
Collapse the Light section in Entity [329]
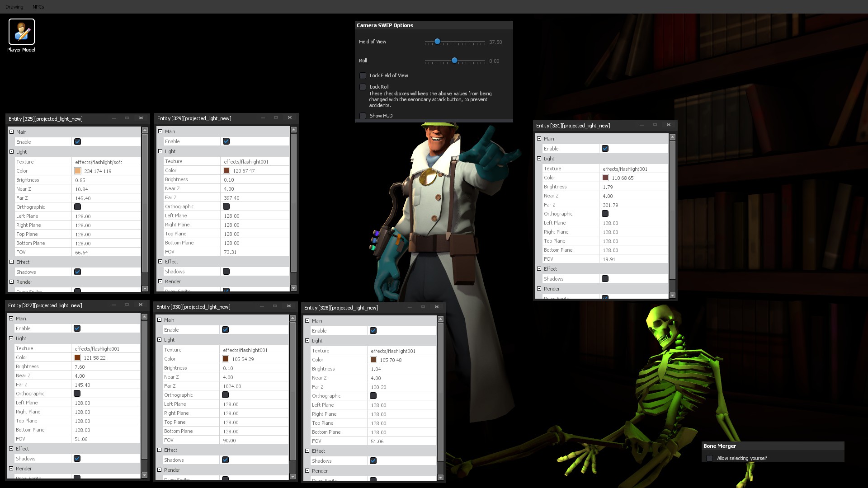pos(160,151)
